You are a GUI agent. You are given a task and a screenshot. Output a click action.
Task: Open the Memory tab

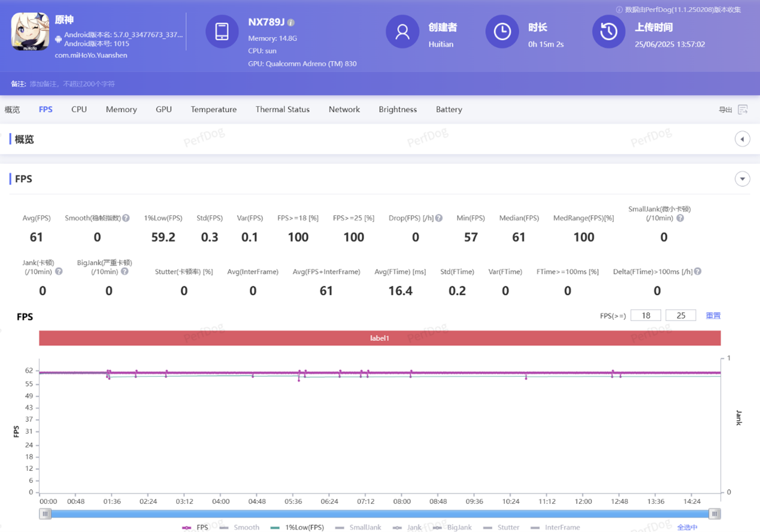(122, 110)
